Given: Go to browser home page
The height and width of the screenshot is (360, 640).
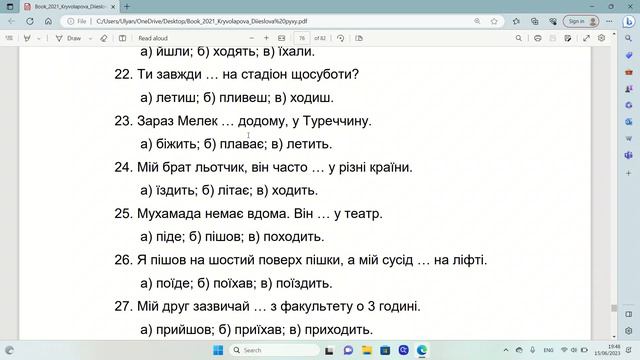Looking at the screenshot, I should pos(48,21).
